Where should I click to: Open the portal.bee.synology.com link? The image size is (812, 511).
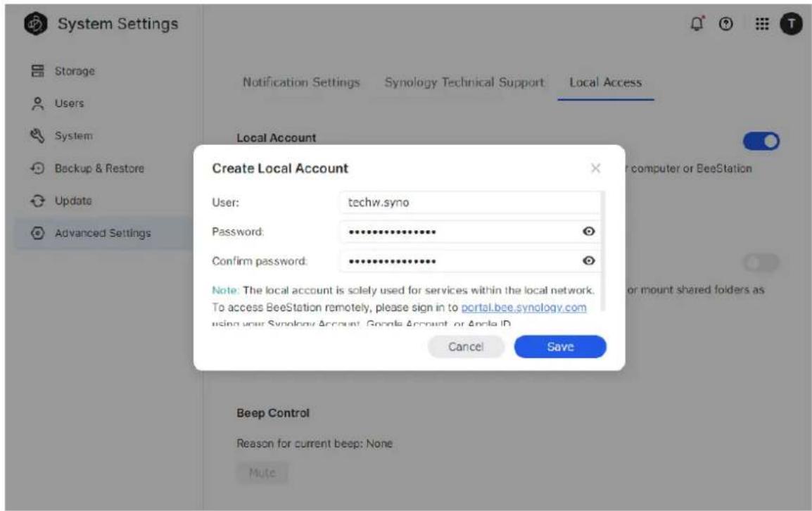[524, 308]
